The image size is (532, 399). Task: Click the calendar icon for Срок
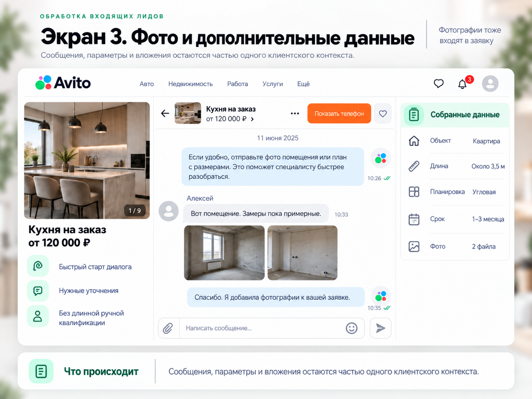point(414,219)
